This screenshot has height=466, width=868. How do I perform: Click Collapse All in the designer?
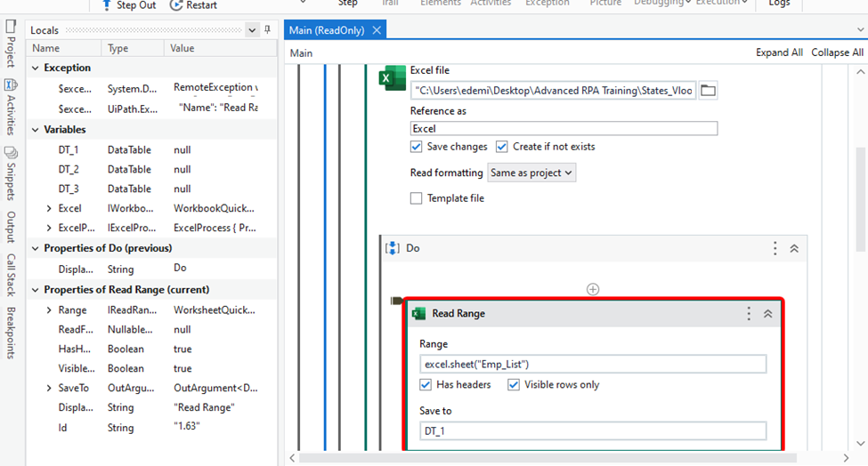tap(837, 52)
